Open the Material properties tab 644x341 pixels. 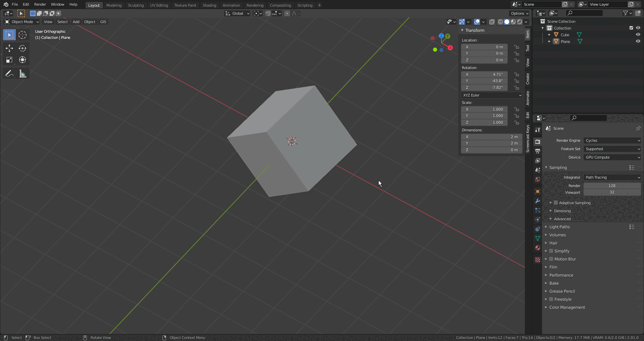point(537,248)
